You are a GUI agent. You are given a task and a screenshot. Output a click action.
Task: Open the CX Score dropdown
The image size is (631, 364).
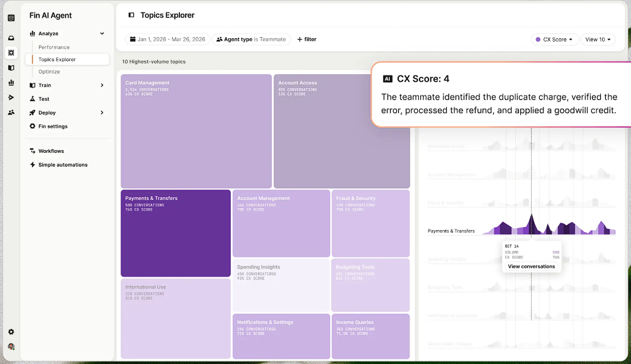(x=554, y=39)
